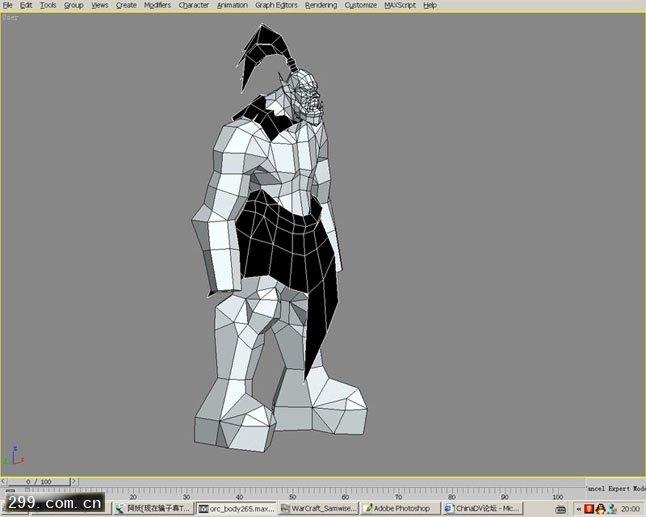Image resolution: width=646 pixels, height=517 pixels.
Task: Open the Character menu
Action: [x=194, y=5]
